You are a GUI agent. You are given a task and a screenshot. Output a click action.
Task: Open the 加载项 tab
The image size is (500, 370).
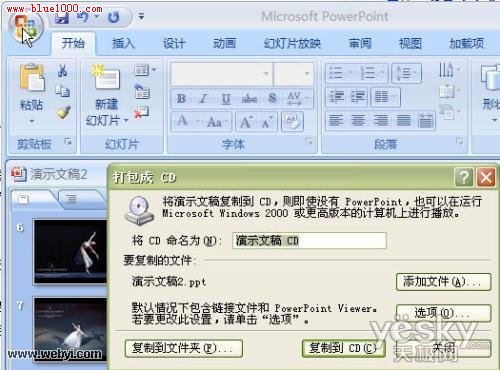[x=466, y=43]
